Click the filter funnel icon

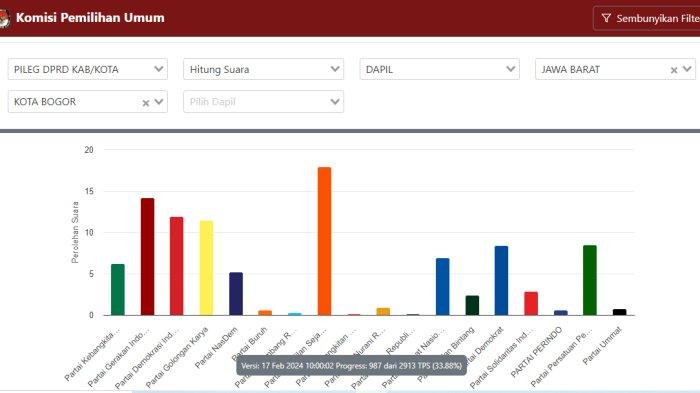(606, 18)
